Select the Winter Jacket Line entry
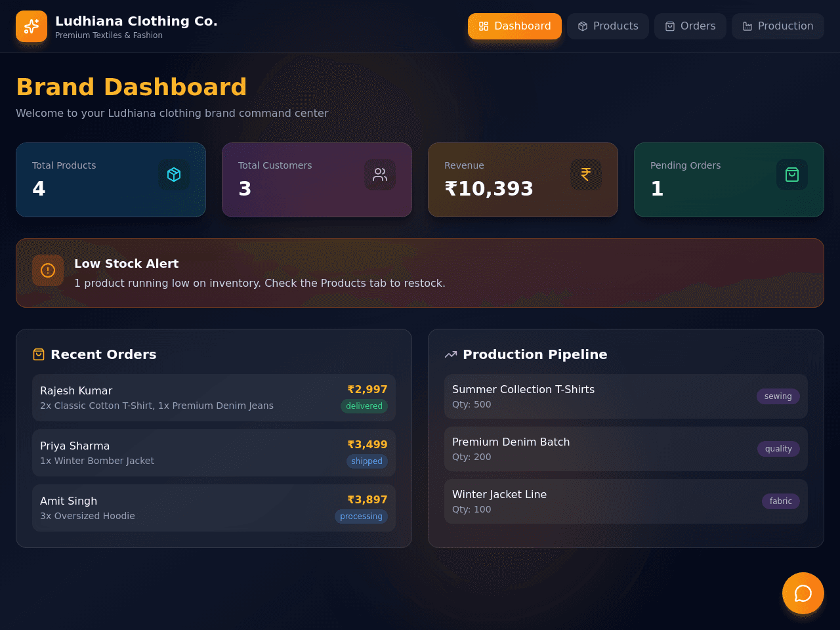The width and height of the screenshot is (840, 630). tap(626, 501)
